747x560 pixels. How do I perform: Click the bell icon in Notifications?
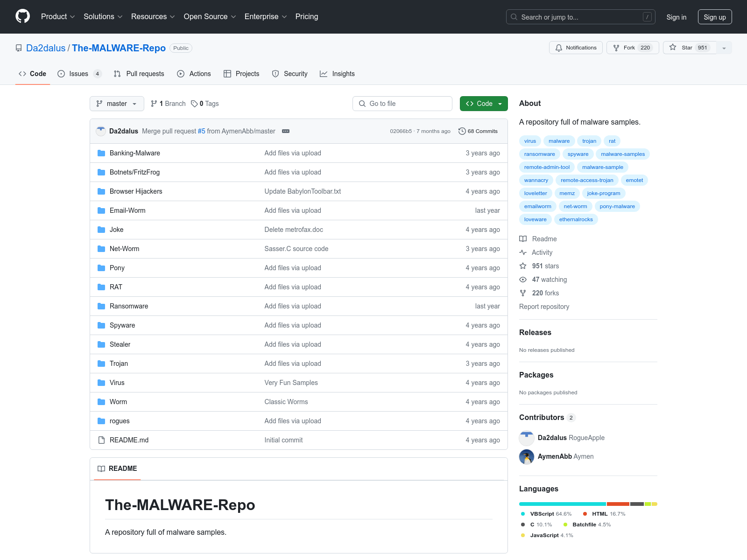tap(559, 48)
